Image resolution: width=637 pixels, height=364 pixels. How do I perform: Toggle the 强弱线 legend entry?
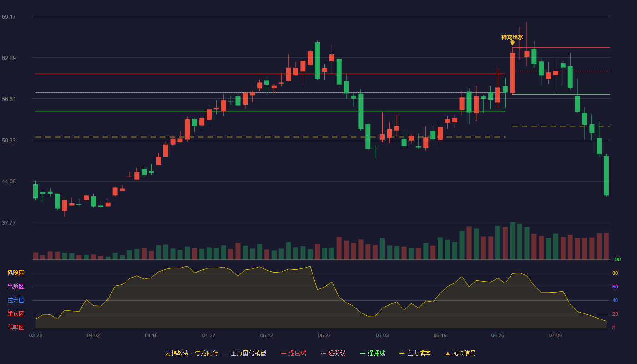333,353
